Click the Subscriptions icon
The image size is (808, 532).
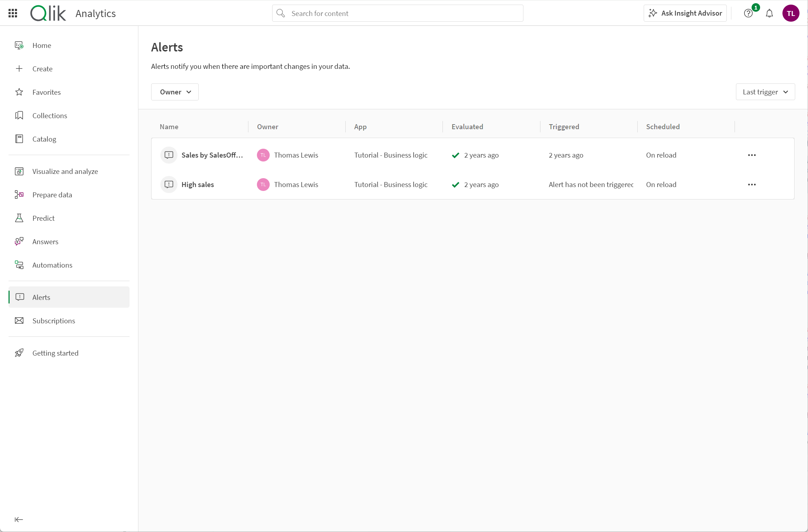pyautogui.click(x=20, y=320)
